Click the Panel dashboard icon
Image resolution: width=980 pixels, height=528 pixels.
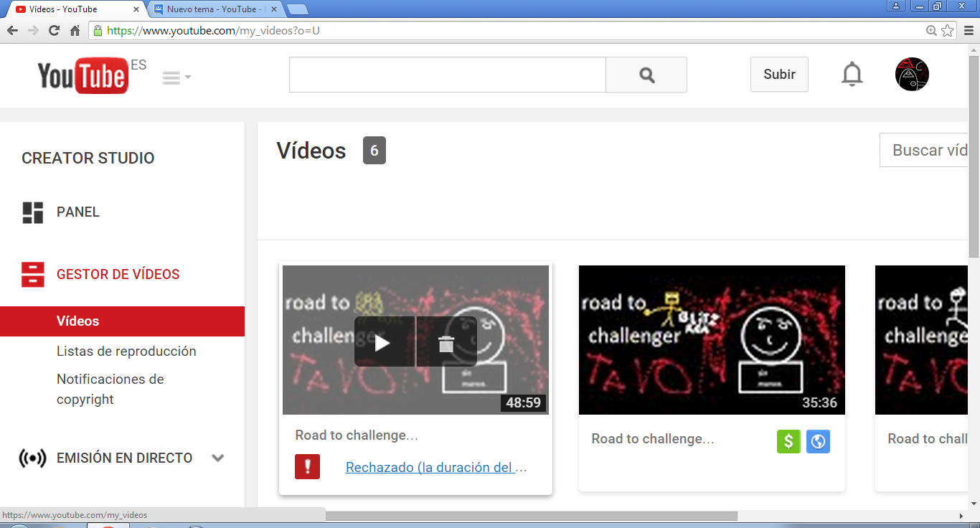tap(33, 212)
